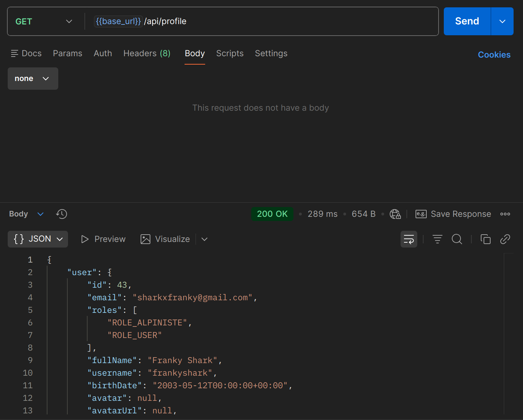This screenshot has width=523, height=420.
Task: Switch to the Auth tab
Action: pyautogui.click(x=103, y=53)
